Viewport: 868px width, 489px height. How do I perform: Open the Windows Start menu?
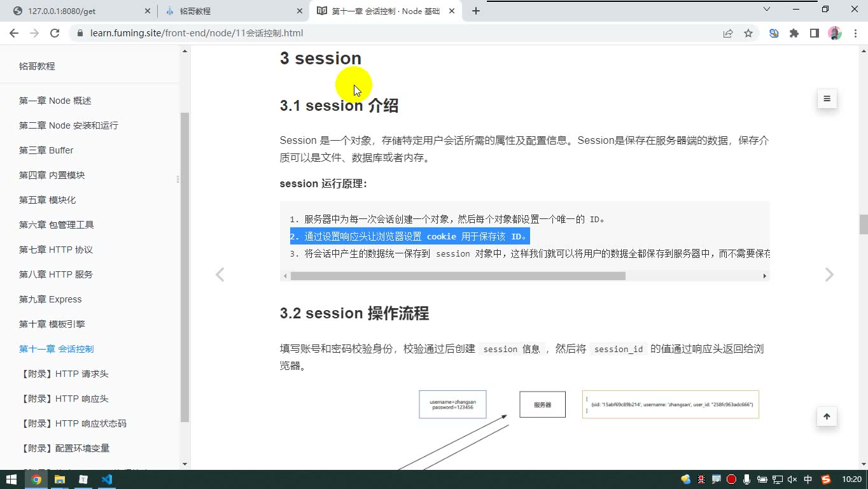[11, 479]
